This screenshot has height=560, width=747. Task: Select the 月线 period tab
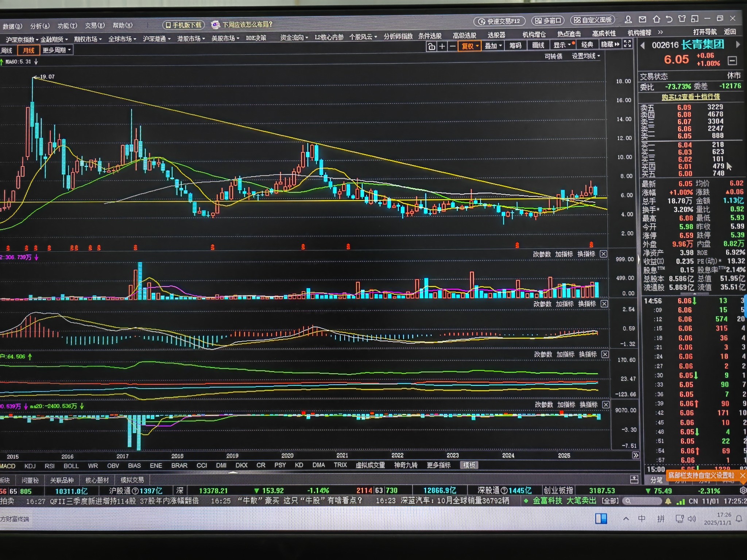point(28,50)
